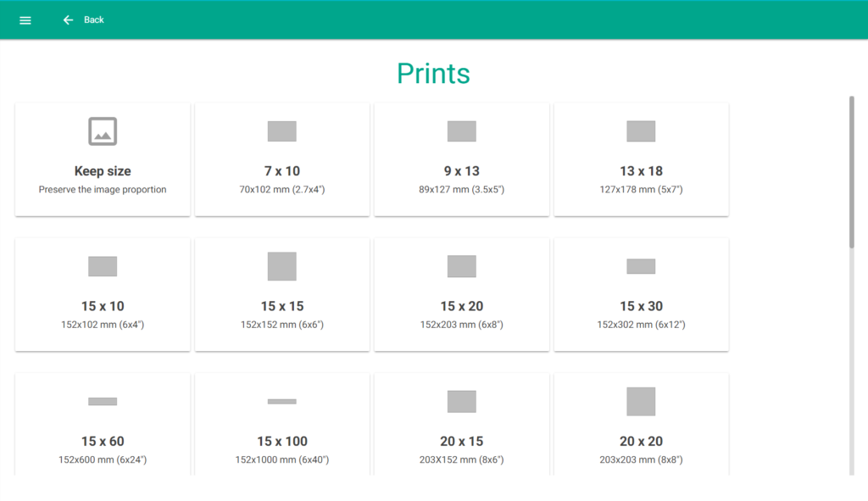Viewport: 868px width, 501px height.
Task: Click the 152x302 mm (6x12") text
Action: tap(641, 325)
